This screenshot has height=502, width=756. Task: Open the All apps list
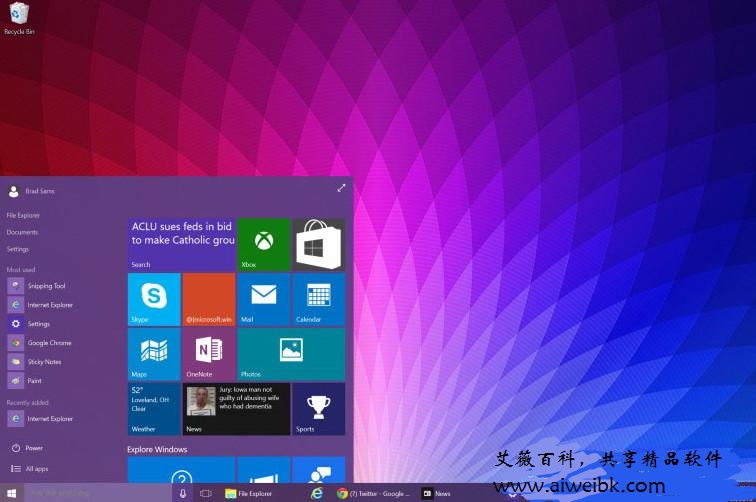29,469
